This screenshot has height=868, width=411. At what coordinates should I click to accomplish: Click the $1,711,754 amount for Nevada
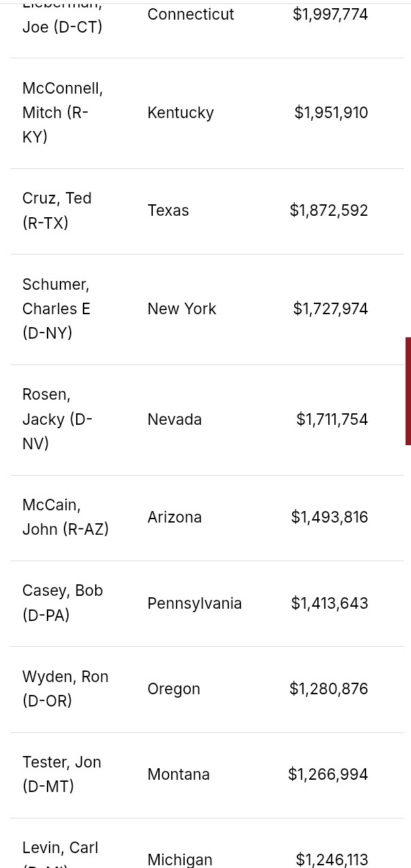tap(332, 419)
